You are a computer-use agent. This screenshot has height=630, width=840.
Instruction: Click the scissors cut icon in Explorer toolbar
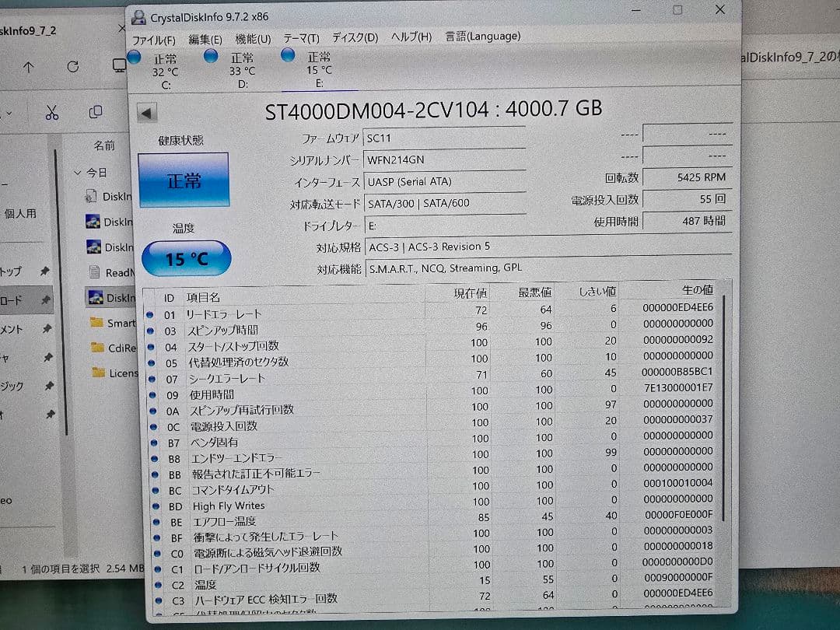(x=51, y=112)
